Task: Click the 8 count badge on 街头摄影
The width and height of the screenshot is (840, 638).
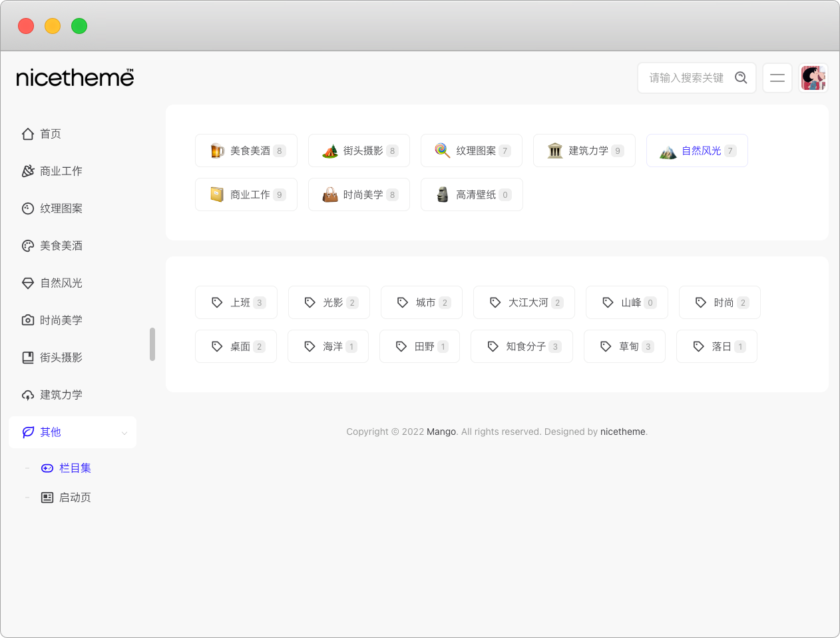Action: (x=393, y=151)
